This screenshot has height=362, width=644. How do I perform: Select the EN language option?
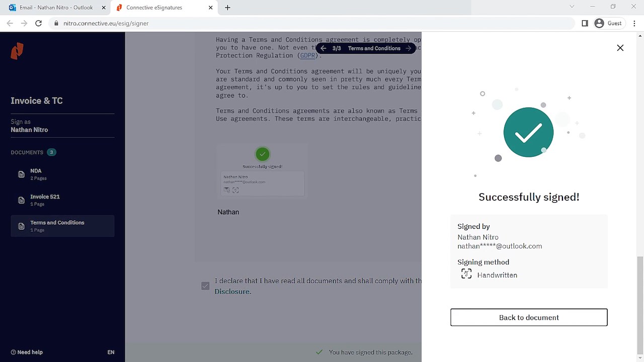pos(111,352)
